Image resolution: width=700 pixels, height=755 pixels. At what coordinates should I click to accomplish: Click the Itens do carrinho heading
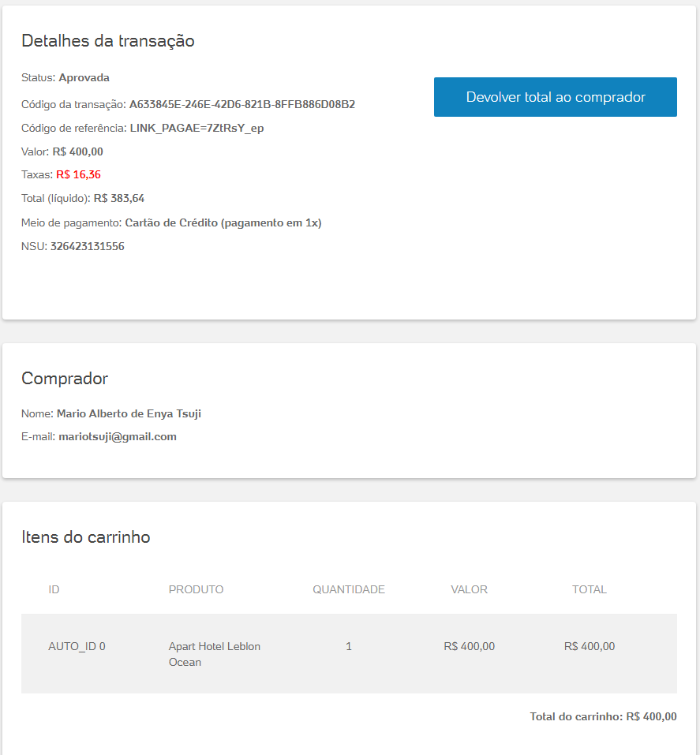(x=85, y=537)
